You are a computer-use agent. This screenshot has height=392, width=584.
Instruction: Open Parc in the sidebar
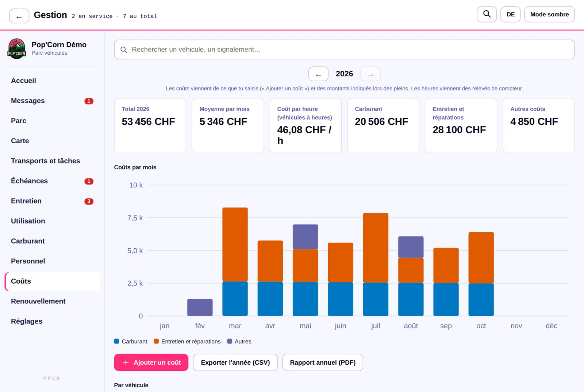[x=52, y=121]
